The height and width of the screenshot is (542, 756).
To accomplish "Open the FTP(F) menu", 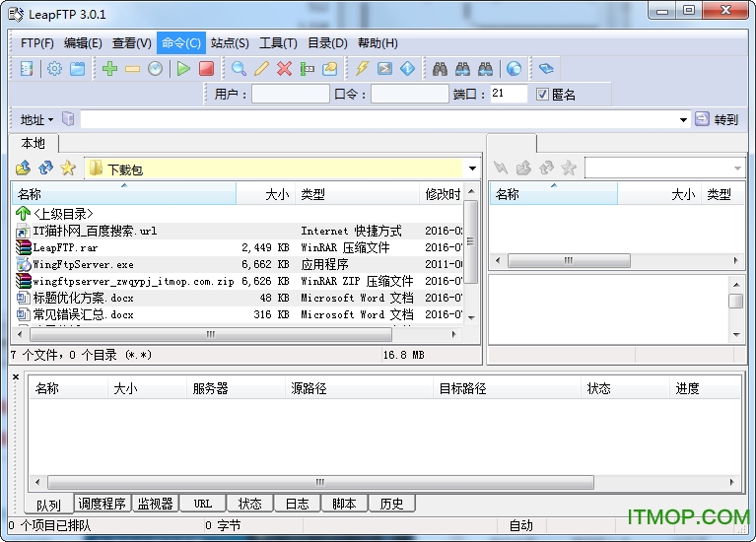I will coord(37,43).
